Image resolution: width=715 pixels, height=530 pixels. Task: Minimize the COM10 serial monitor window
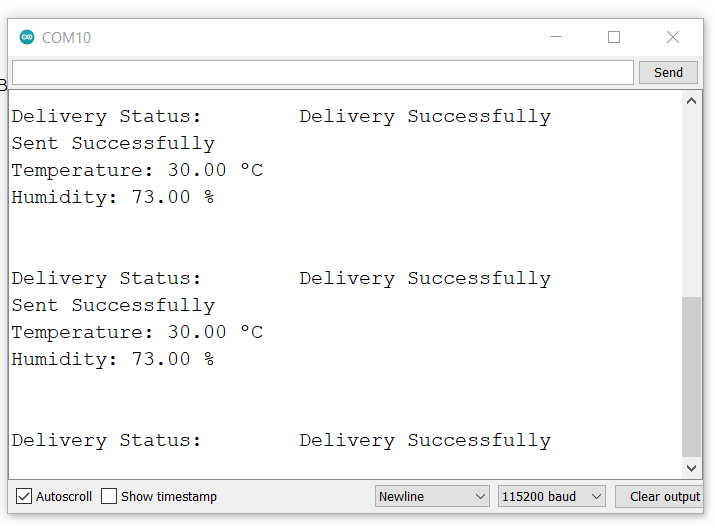click(555, 37)
